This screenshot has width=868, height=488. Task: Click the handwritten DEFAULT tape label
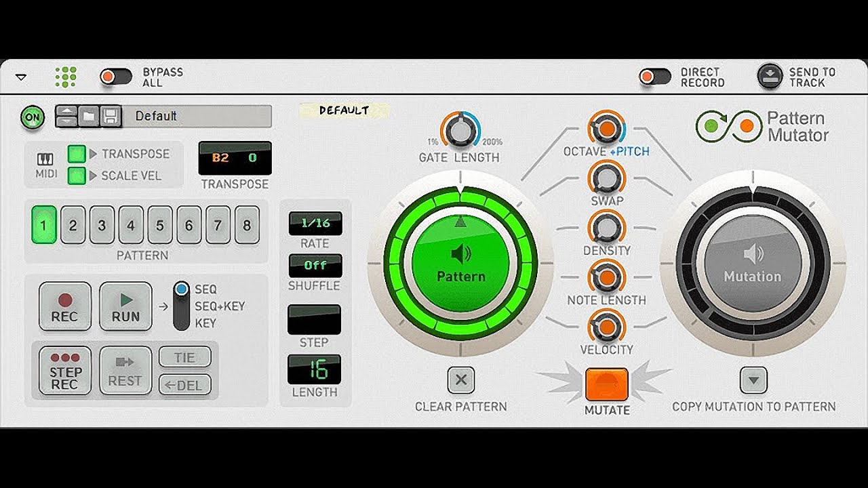(344, 110)
